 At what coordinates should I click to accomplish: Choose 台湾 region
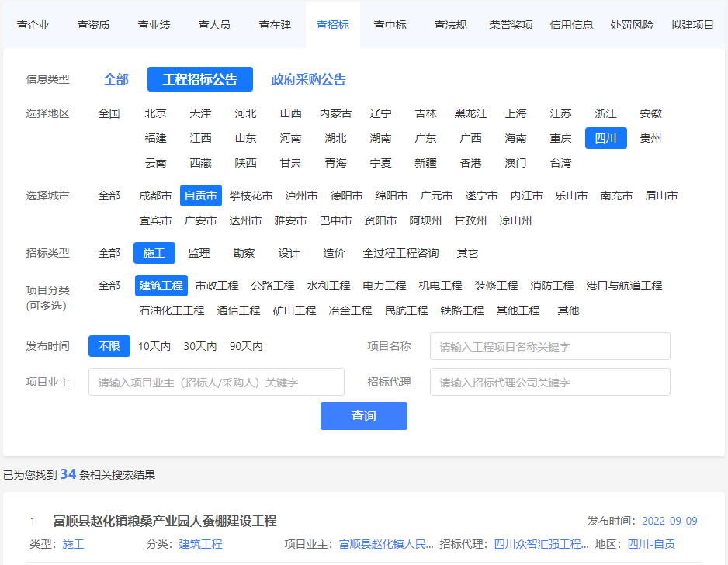[561, 164]
